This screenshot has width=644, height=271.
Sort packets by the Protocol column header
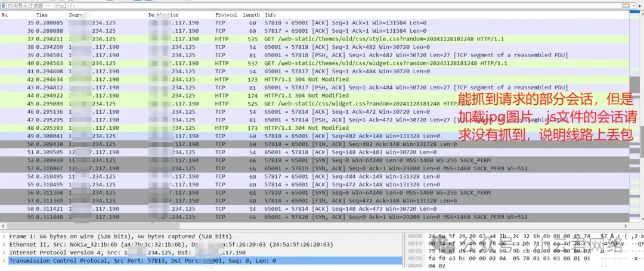coord(226,14)
